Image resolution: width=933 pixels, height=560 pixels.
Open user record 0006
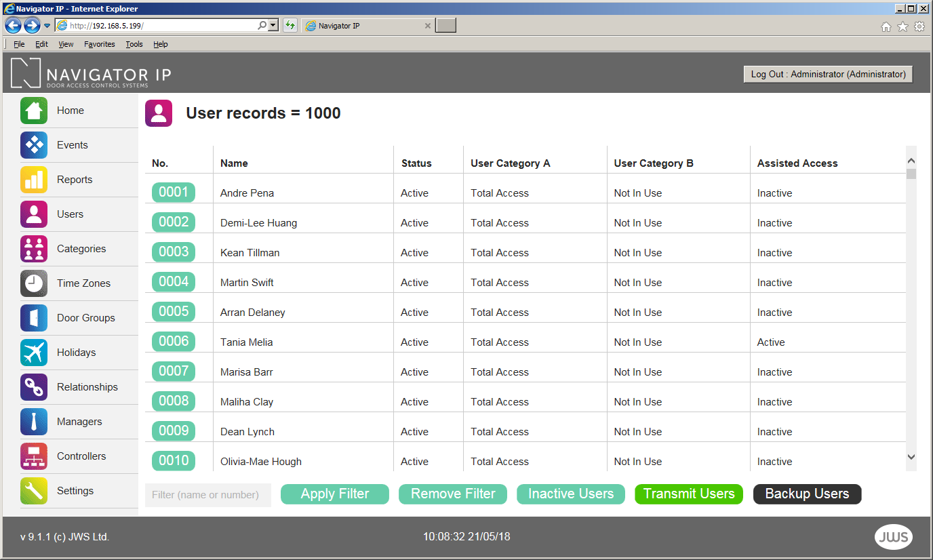[174, 342]
